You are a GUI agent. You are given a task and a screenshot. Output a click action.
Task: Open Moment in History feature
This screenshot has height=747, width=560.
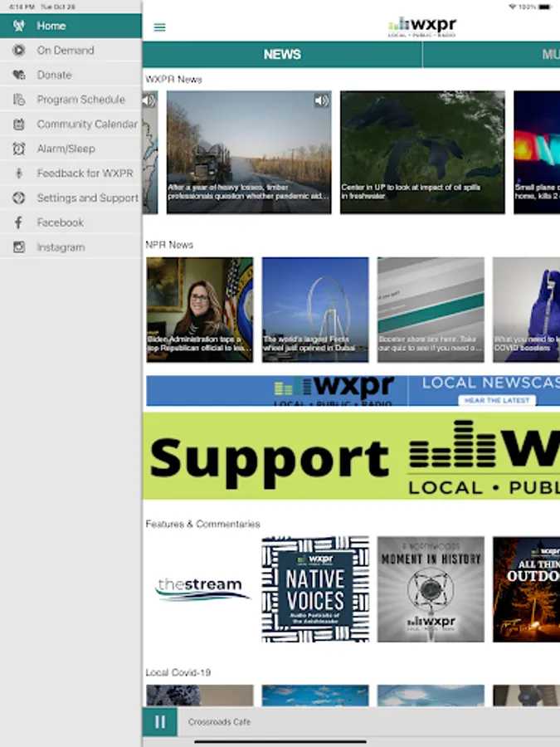coord(431,589)
